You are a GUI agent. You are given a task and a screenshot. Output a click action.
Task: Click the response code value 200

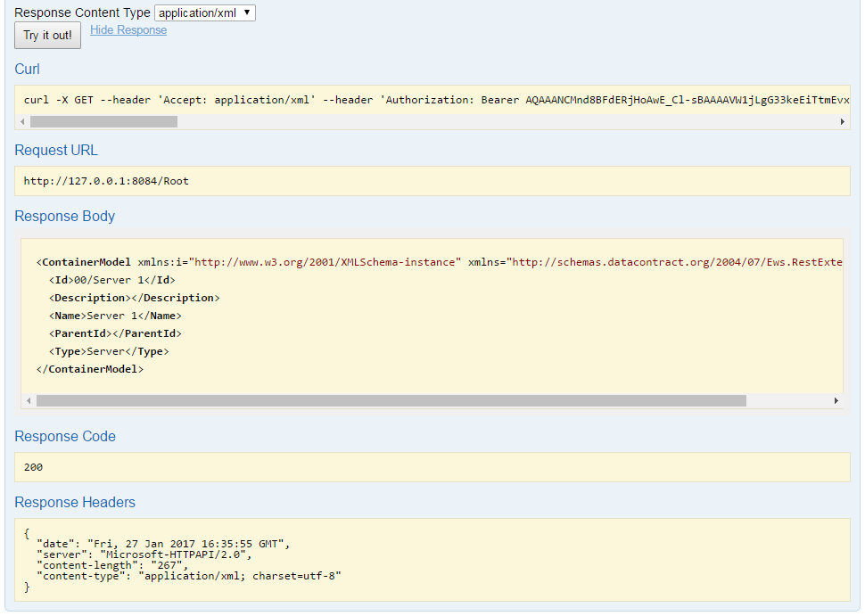point(33,467)
